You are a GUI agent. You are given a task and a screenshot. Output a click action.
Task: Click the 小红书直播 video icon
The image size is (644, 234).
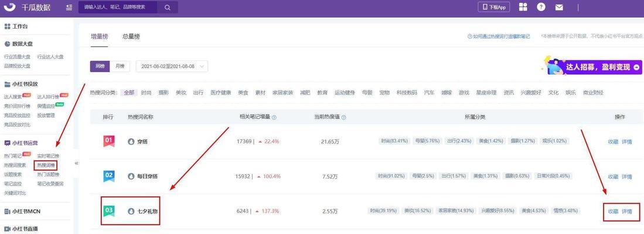coord(7,229)
